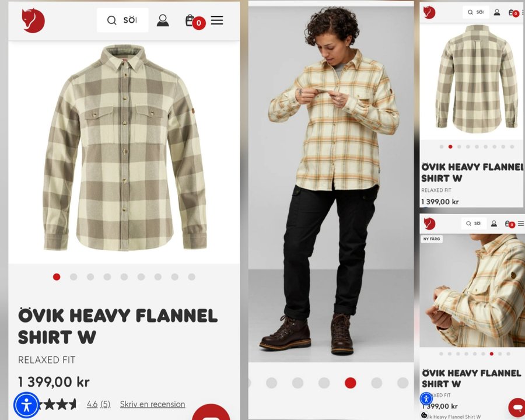Image resolution: width=525 pixels, height=420 pixels.
Task: Open the account icon in top-right panel
Action: pyautogui.click(x=497, y=12)
